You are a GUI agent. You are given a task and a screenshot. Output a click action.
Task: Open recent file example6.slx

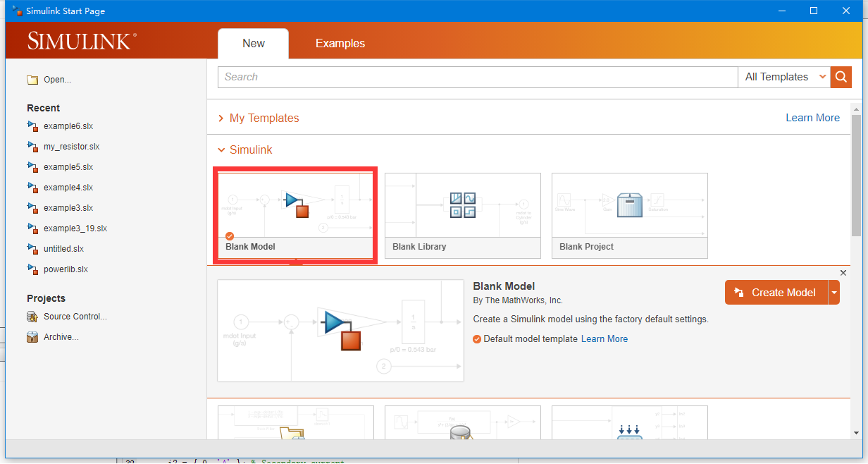[x=68, y=126]
